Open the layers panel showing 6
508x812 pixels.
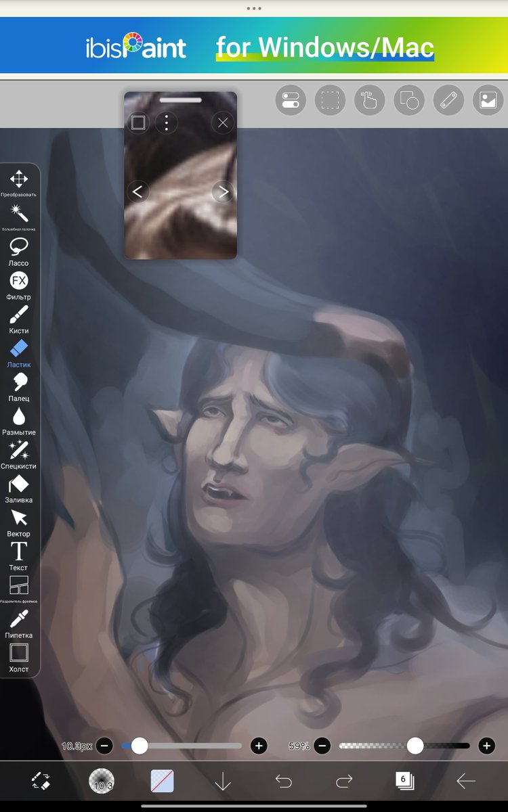tap(404, 782)
